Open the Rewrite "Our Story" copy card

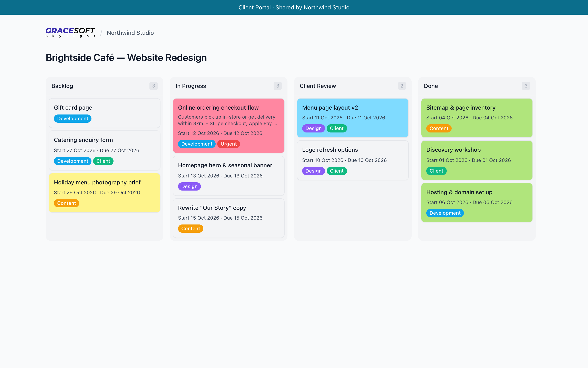(x=229, y=218)
